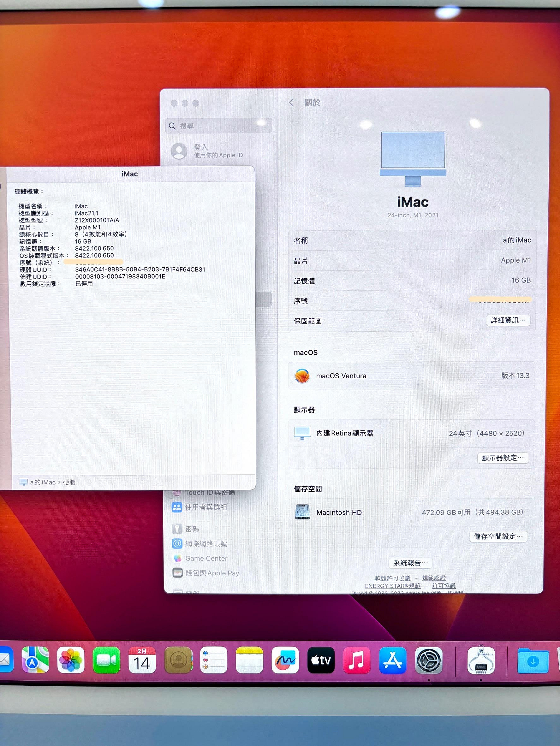The width and height of the screenshot is (560, 746).
Task: Click the 硬體 UUID value 346A0C41-…
Action: click(x=140, y=269)
